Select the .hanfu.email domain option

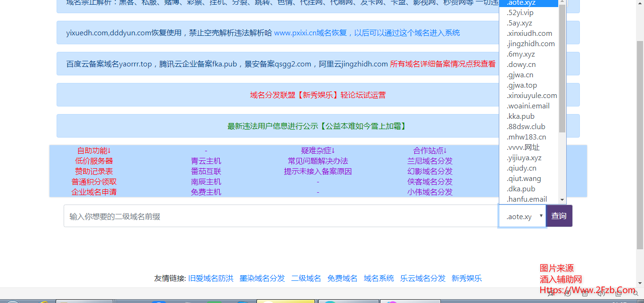tap(527, 199)
